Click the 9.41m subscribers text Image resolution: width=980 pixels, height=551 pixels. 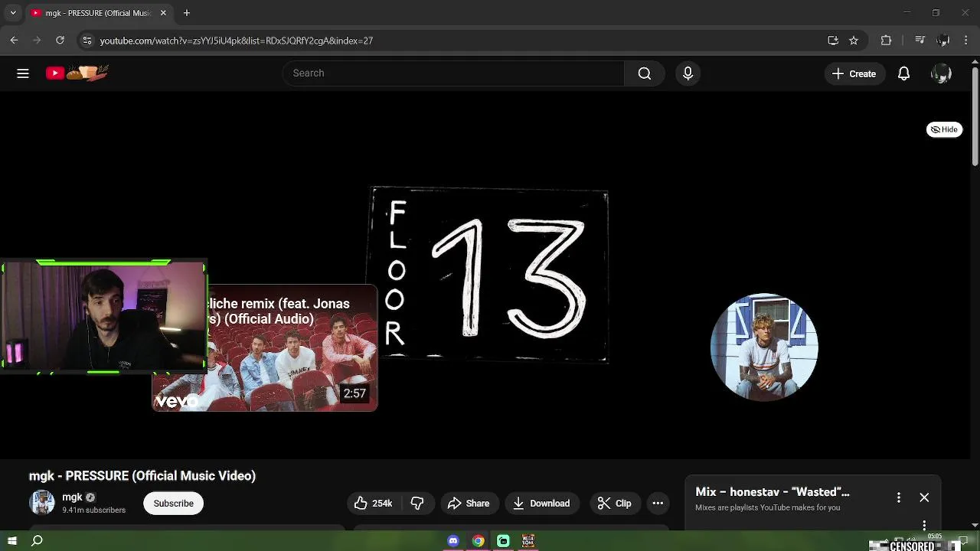tap(94, 510)
